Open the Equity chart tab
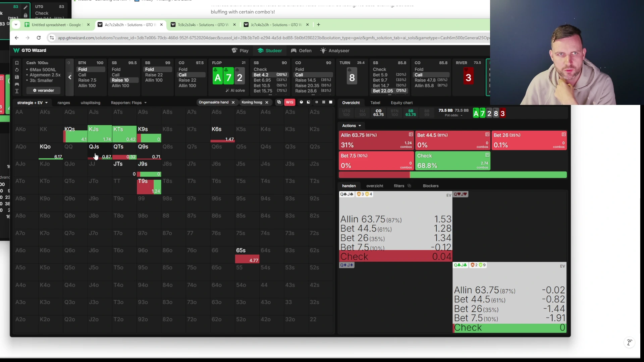 click(401, 103)
